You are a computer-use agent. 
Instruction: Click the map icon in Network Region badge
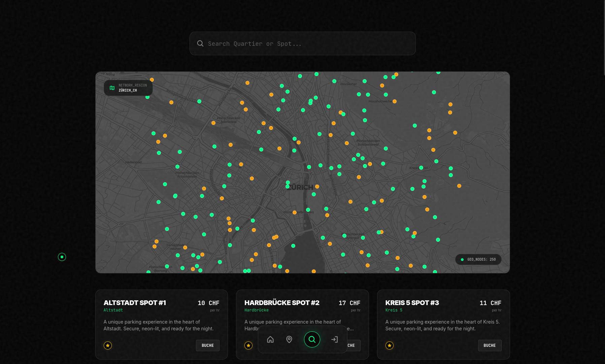point(112,88)
